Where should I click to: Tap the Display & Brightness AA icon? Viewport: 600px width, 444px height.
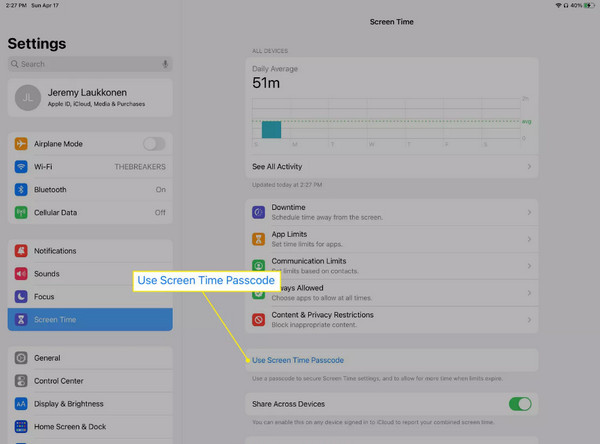(x=21, y=404)
